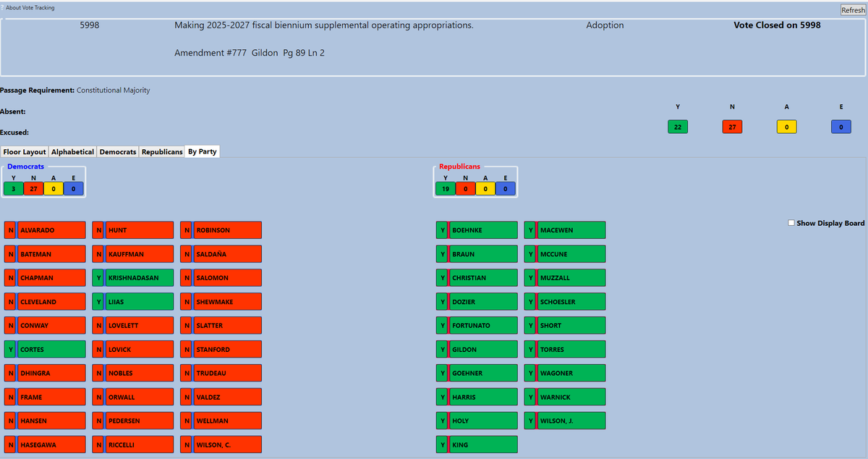Select MUZZALL's vote entry

(x=565, y=278)
